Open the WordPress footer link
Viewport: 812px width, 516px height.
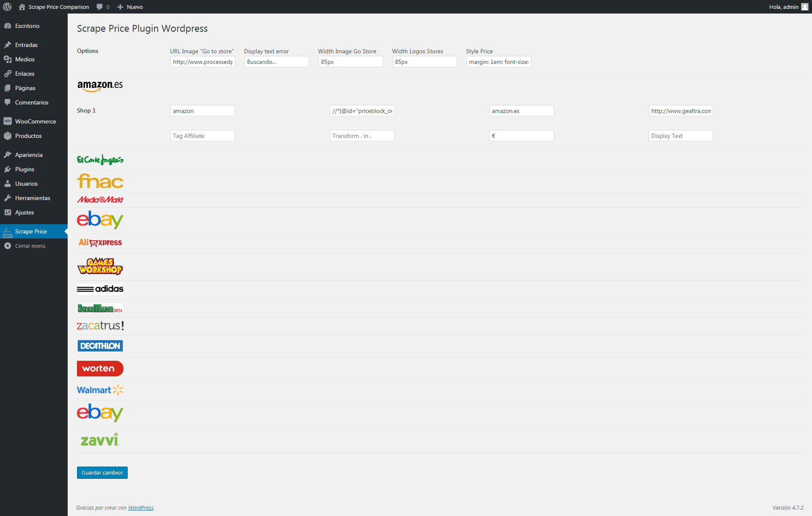(x=140, y=508)
